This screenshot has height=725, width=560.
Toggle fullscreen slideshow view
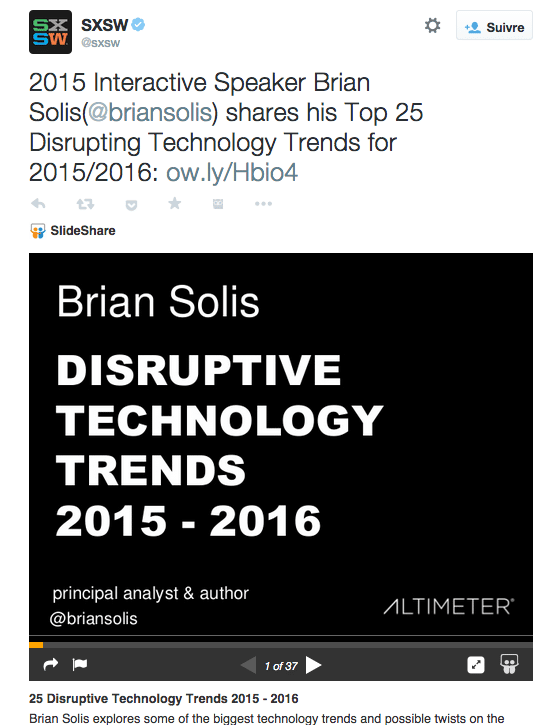pyautogui.click(x=476, y=665)
